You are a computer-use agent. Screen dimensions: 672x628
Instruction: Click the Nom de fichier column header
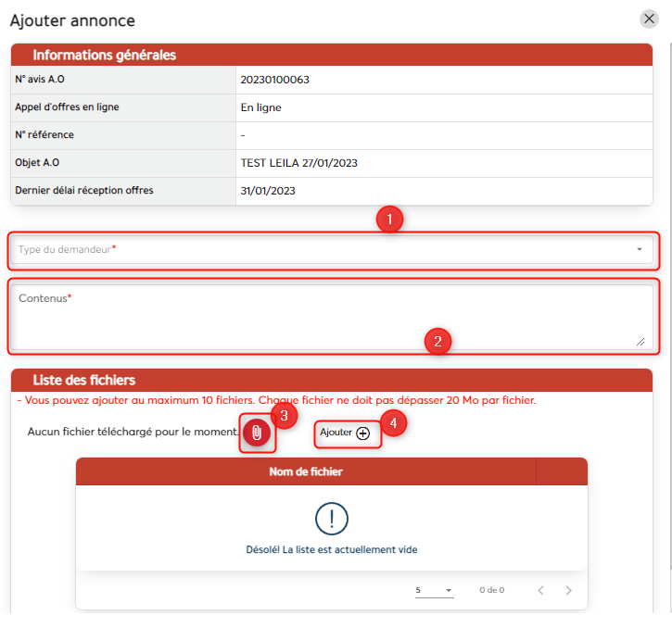click(306, 471)
